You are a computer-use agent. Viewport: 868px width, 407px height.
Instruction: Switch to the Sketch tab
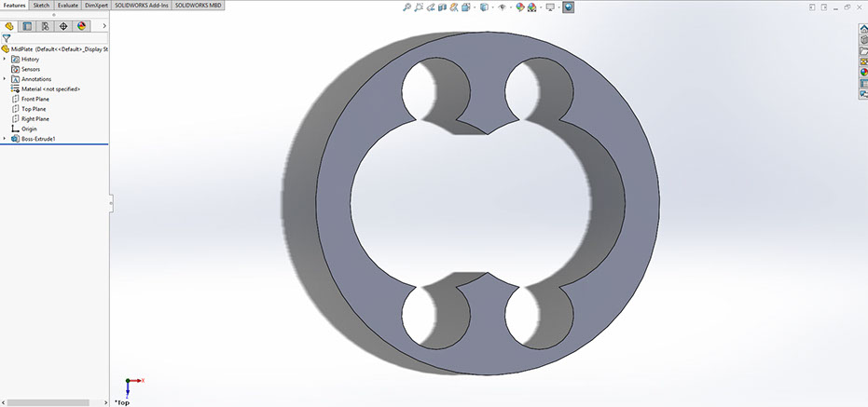click(41, 5)
